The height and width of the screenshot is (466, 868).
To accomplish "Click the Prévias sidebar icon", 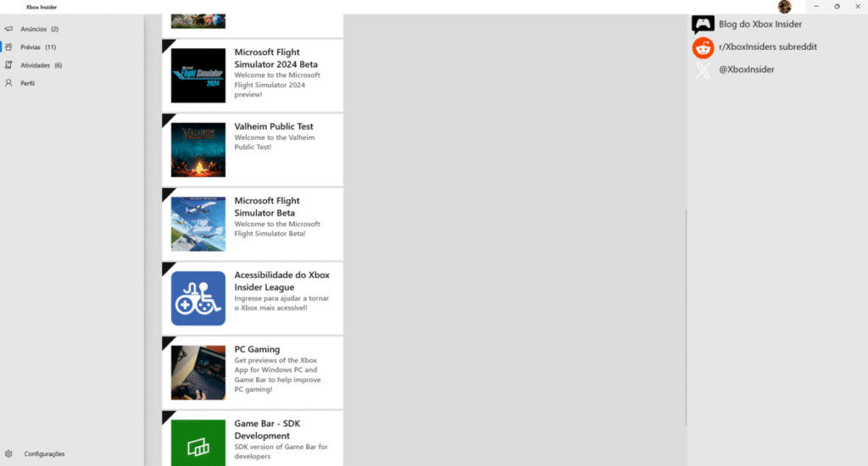I will click(x=8, y=47).
